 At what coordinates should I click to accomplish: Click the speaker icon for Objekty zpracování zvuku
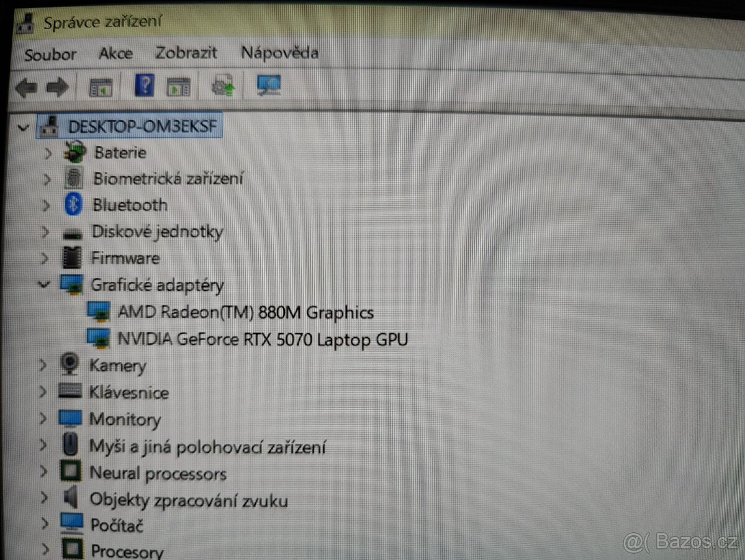(x=71, y=498)
